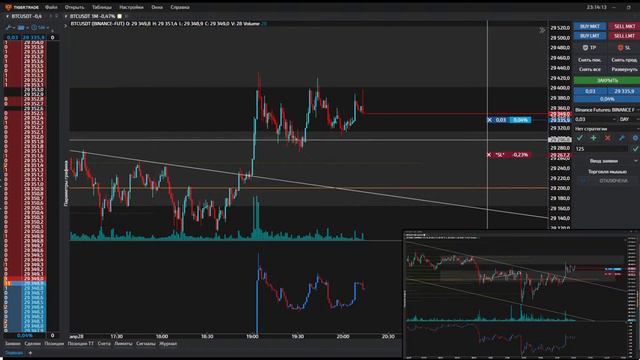The image size is (640, 360).
Task: Close position with green ЗАКРЫТЬ button
Action: (x=607, y=80)
